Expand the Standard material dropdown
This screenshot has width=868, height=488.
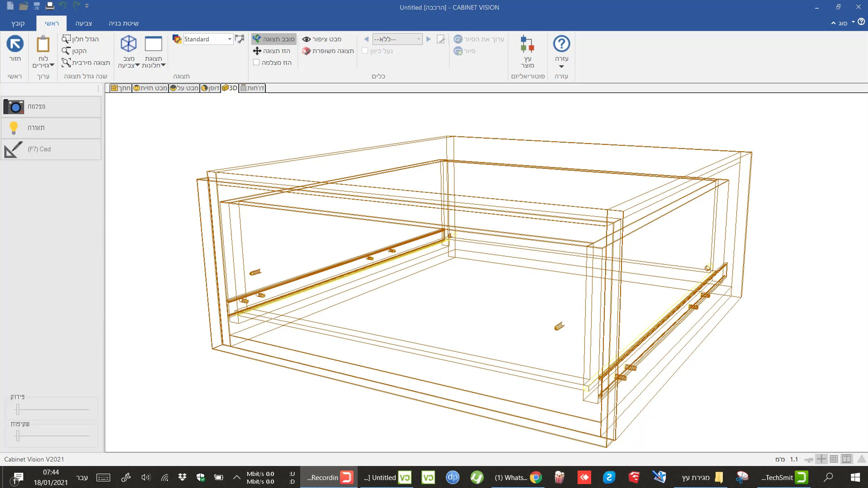pyautogui.click(x=229, y=39)
